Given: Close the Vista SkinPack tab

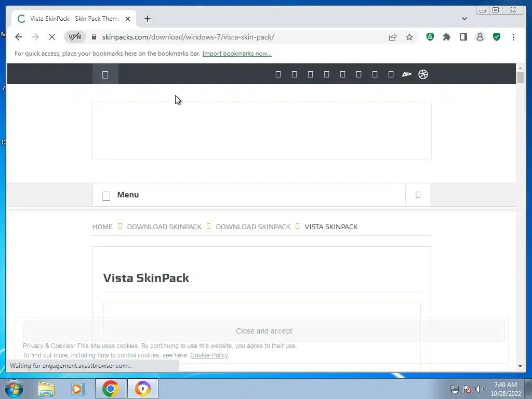Looking at the screenshot, I should pyautogui.click(x=128, y=19).
